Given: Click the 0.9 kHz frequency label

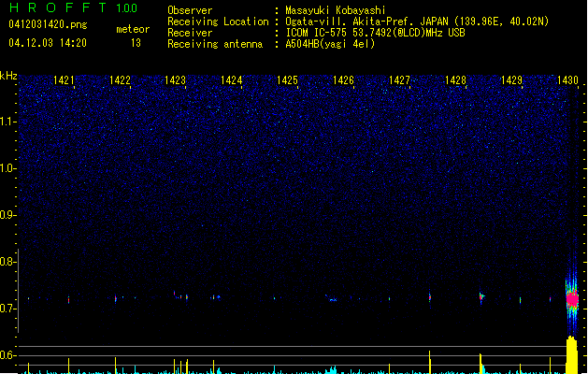Looking at the screenshot, I should 8,215.
